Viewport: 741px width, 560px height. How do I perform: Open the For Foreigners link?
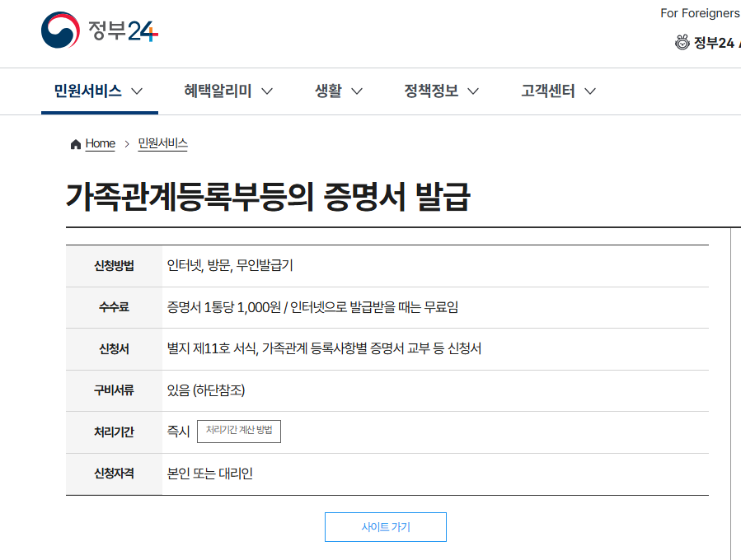pos(700,13)
